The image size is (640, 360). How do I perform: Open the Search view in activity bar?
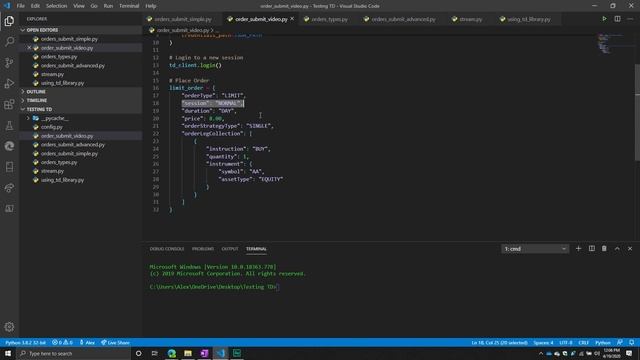[9, 42]
